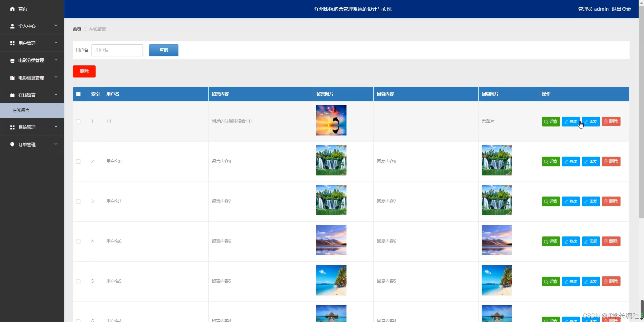This screenshot has width=644, height=322.
Task: Open the 用户管理 menu label
Action: coord(27,43)
